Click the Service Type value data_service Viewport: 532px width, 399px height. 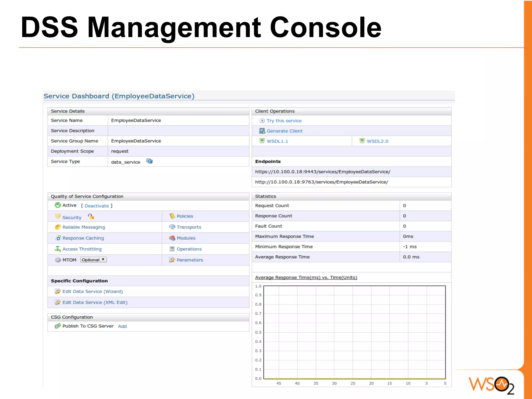pyautogui.click(x=125, y=162)
